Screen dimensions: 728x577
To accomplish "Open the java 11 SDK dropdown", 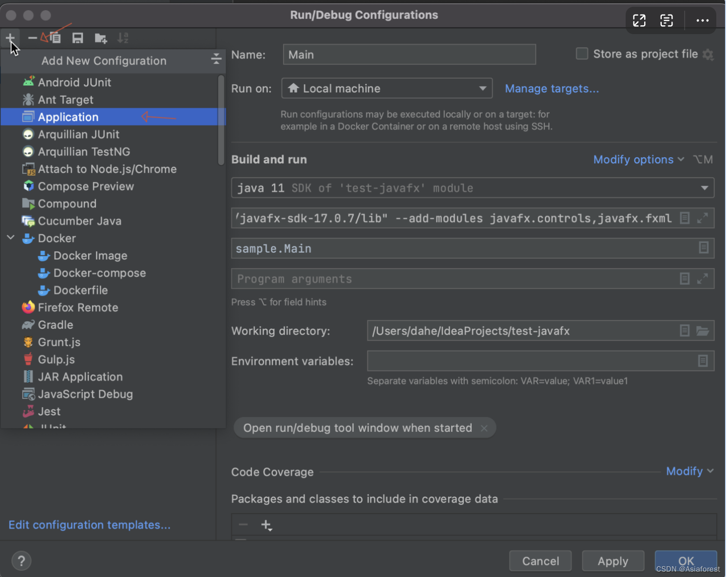I will tap(705, 187).
